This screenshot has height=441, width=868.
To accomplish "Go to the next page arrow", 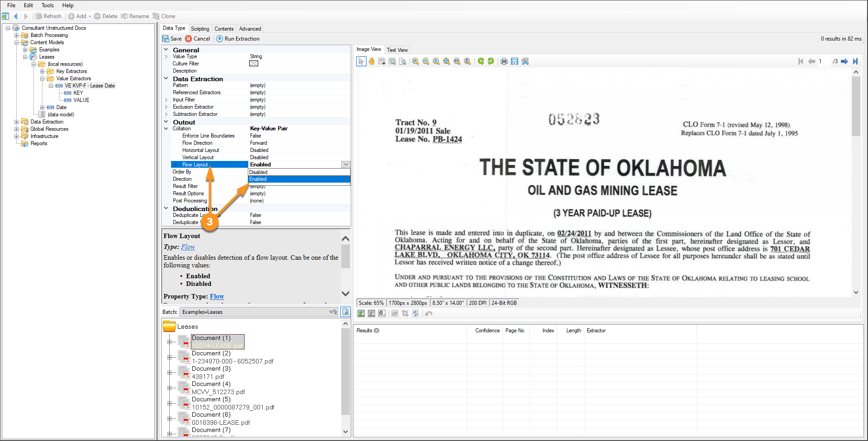I will pyautogui.click(x=845, y=61).
